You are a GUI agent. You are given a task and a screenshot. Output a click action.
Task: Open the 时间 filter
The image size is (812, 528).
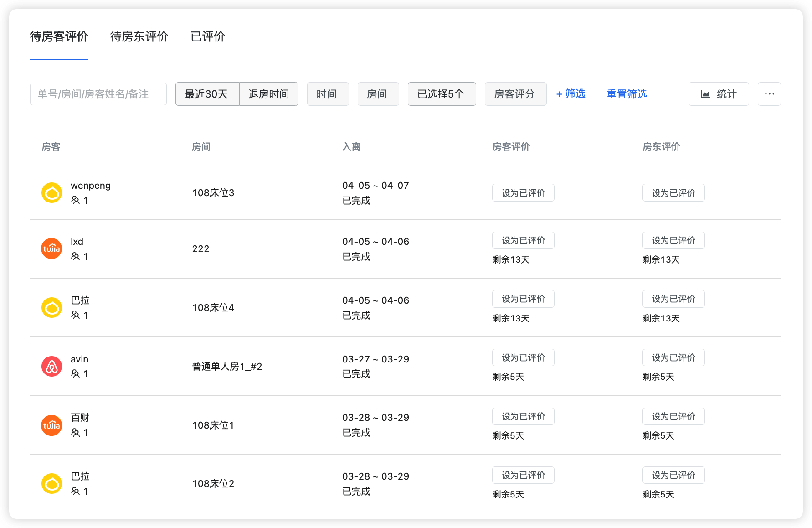click(328, 94)
